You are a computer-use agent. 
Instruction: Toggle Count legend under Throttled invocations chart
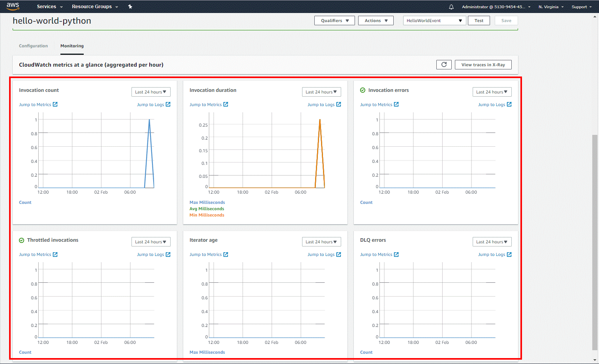pos(25,352)
